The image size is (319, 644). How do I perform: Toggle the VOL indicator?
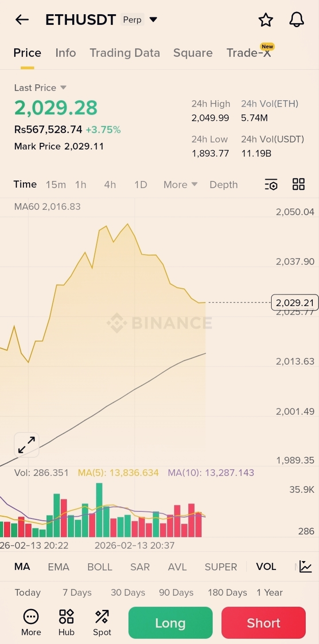point(266,567)
